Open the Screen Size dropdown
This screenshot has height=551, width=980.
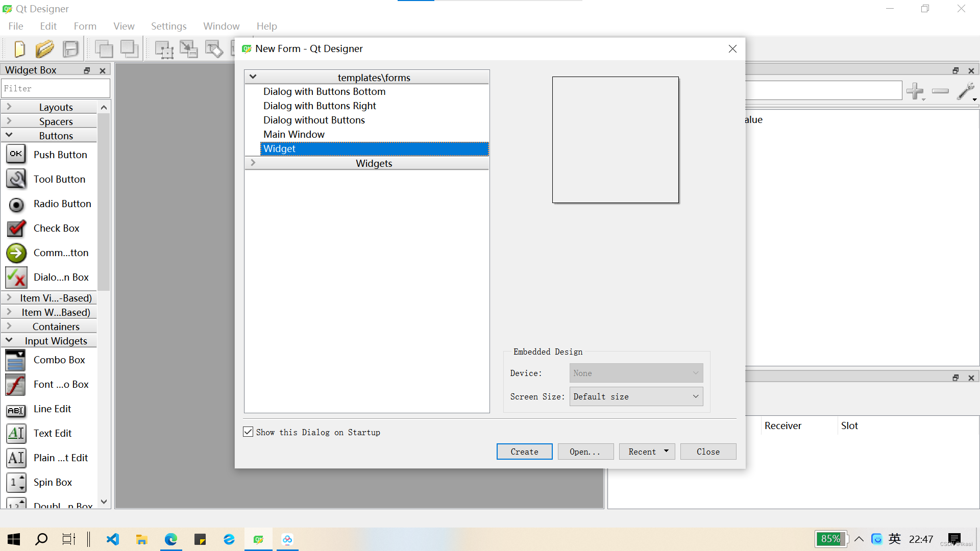tap(695, 396)
